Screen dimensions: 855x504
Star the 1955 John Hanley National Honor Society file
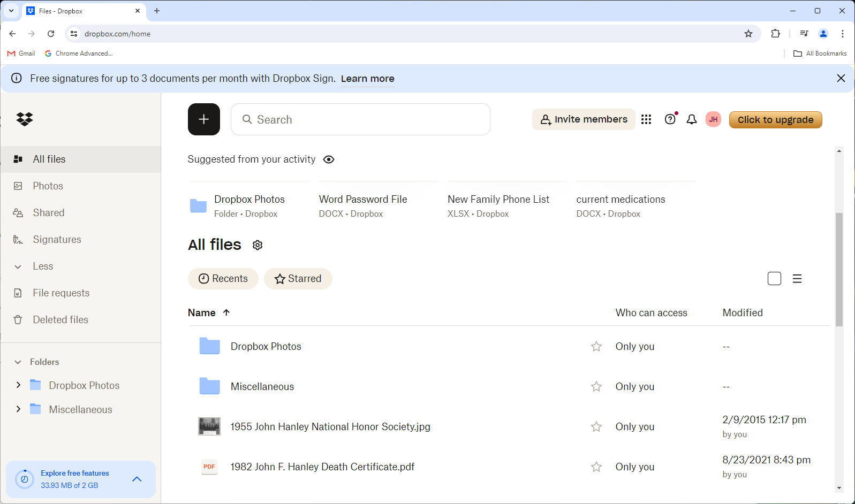(596, 427)
